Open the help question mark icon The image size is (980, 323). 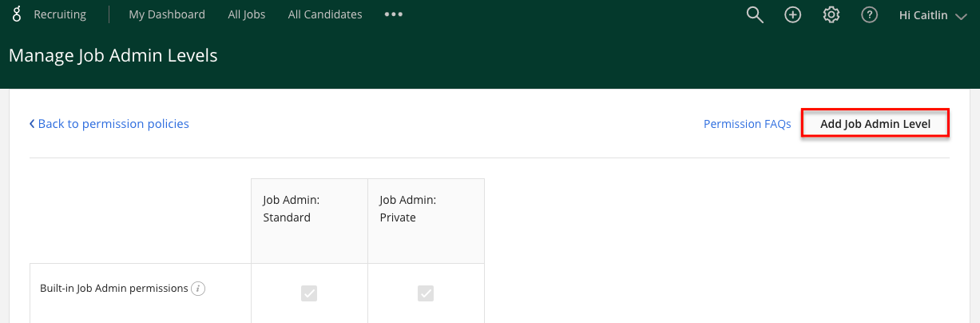point(870,14)
